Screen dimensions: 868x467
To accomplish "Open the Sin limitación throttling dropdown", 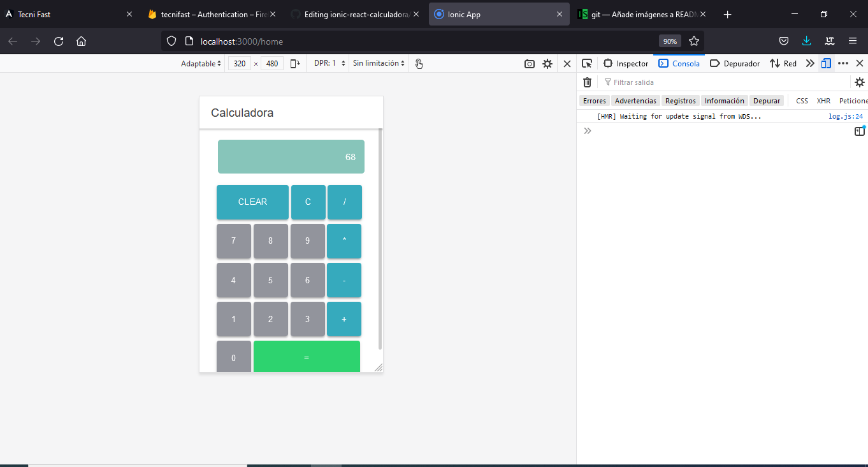I will (x=378, y=63).
